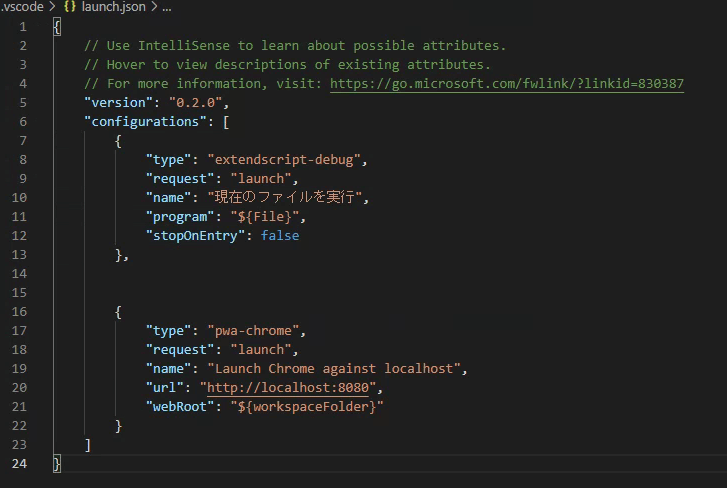Follow the http://localhost:8080 link
This screenshot has width=727, height=488.
point(290,387)
